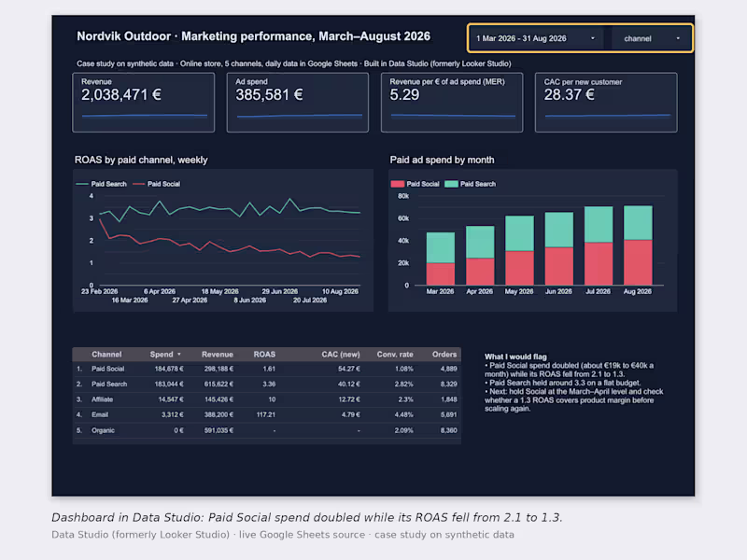Sort table by CAC (new) column header
Image resolution: width=747 pixels, height=560 pixels.
(x=341, y=355)
